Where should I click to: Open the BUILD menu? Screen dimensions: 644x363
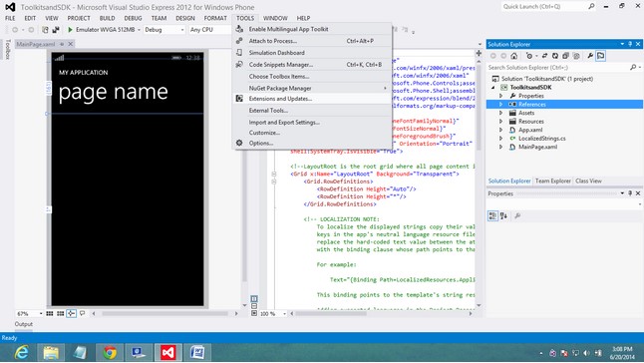coord(108,18)
